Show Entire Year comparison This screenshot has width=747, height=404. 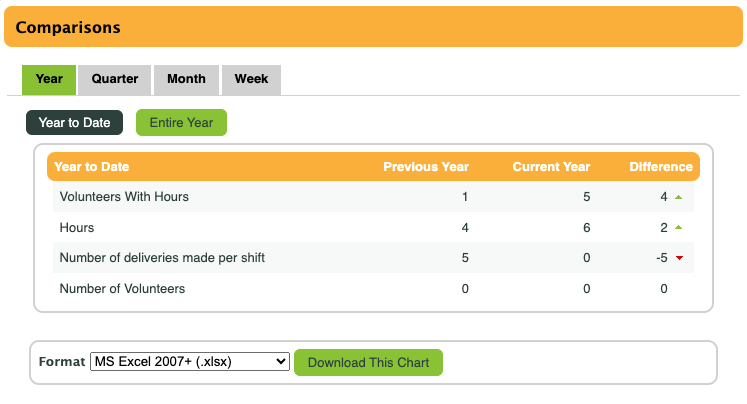[181, 123]
